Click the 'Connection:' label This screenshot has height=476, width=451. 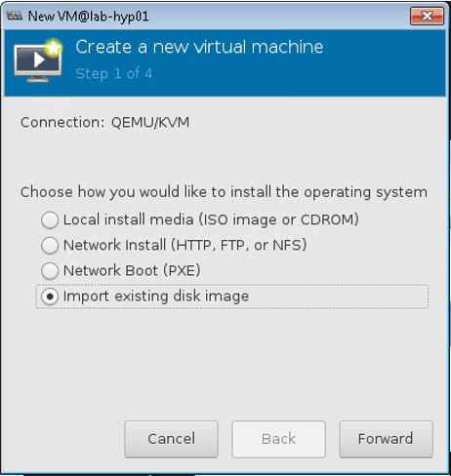click(62, 123)
